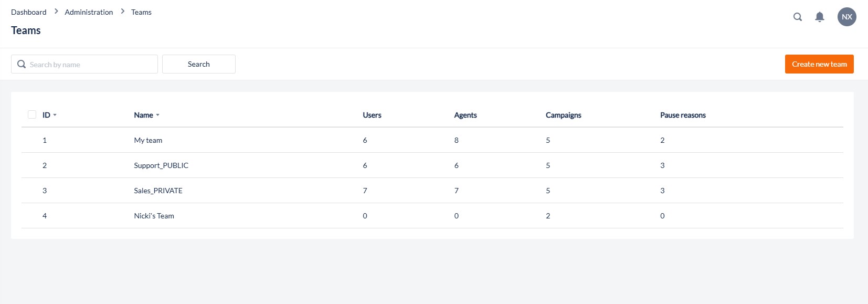
Task: Click the Users column header
Action: point(372,115)
